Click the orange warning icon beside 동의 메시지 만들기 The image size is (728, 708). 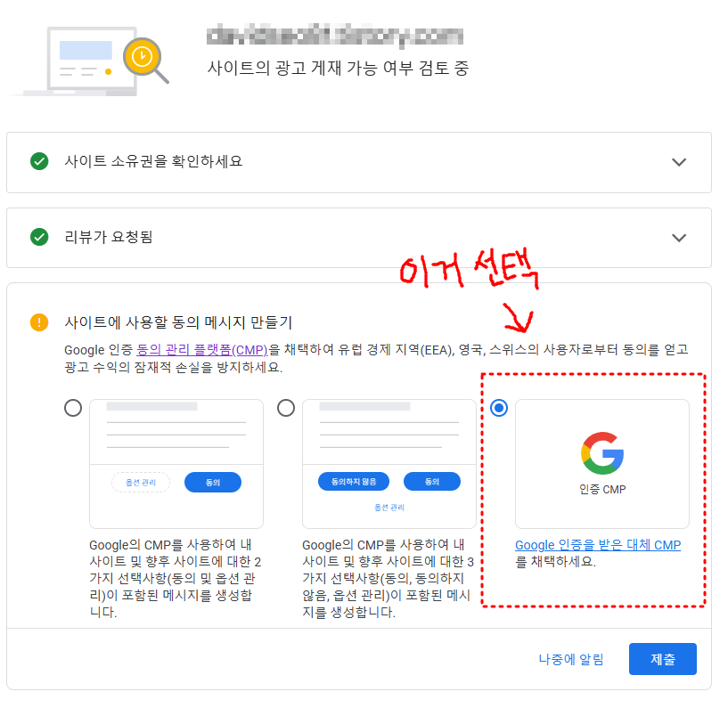(39, 322)
